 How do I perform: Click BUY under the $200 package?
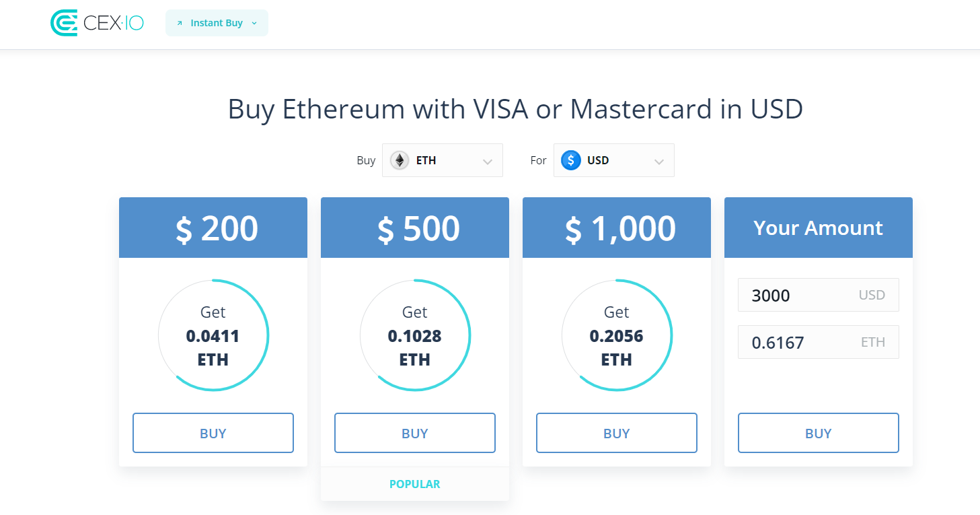point(213,433)
